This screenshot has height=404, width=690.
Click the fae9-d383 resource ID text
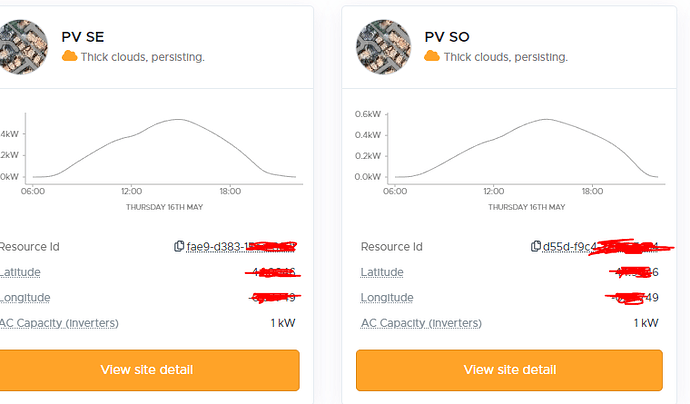(x=214, y=246)
